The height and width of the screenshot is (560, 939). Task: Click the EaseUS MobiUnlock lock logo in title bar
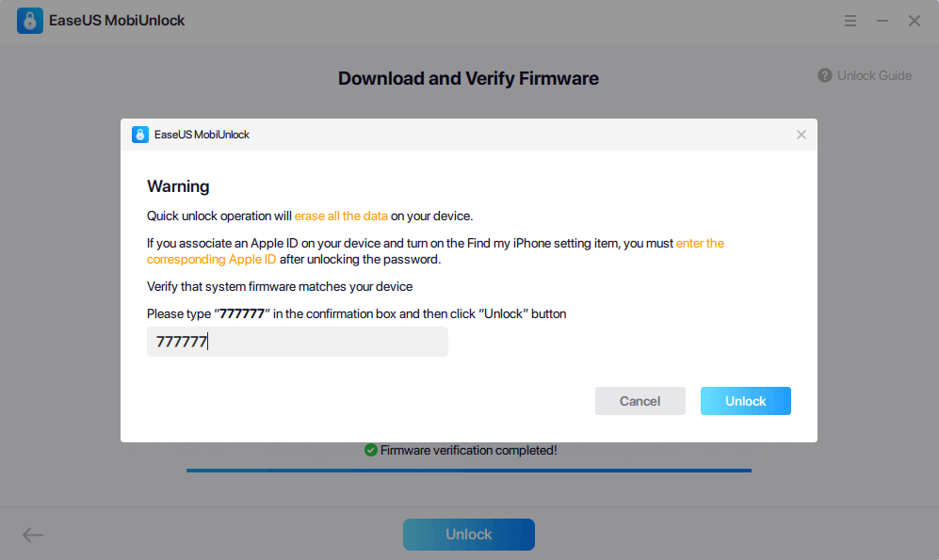click(x=30, y=21)
